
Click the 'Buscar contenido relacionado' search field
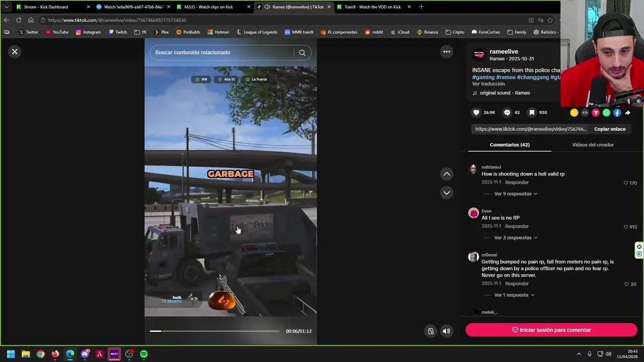coord(221,52)
